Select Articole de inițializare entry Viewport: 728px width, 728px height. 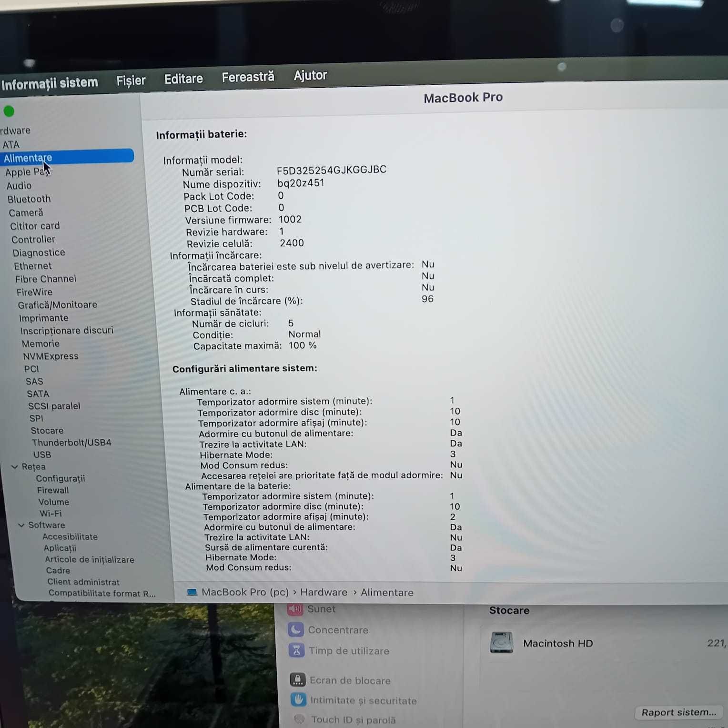point(89,559)
